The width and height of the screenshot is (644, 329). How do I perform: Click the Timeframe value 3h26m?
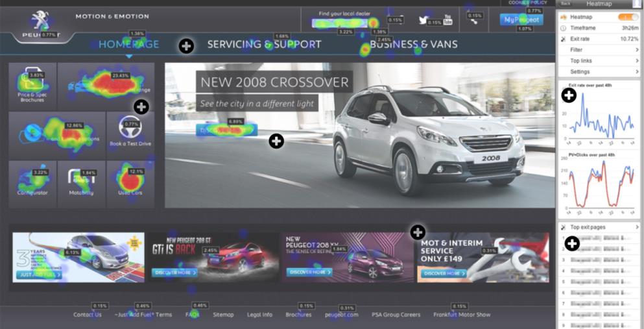(630, 28)
